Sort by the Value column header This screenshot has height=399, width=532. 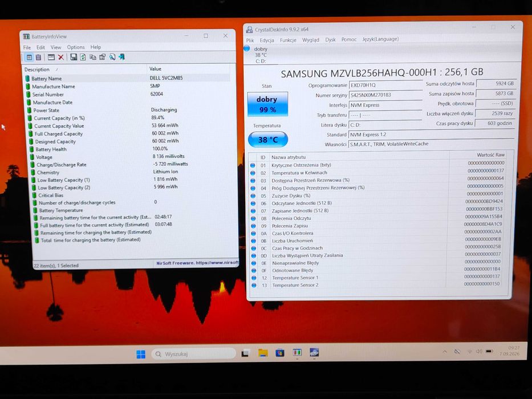(188, 69)
